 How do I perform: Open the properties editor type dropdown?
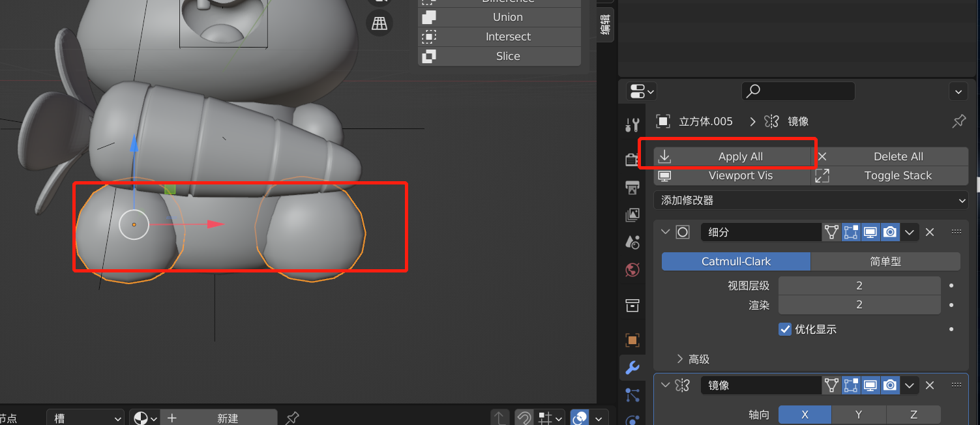pos(642,91)
